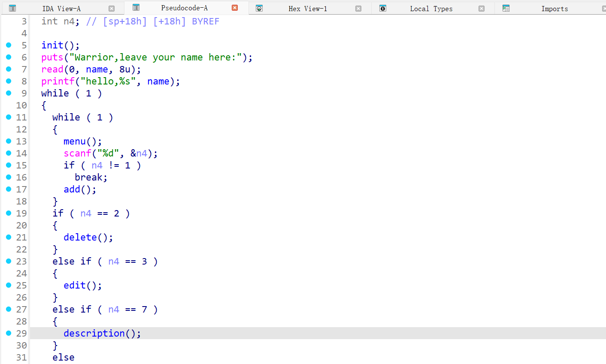Click the n4 variable declaration on line 3
Viewport: 606px width, 364px height.
(x=69, y=21)
